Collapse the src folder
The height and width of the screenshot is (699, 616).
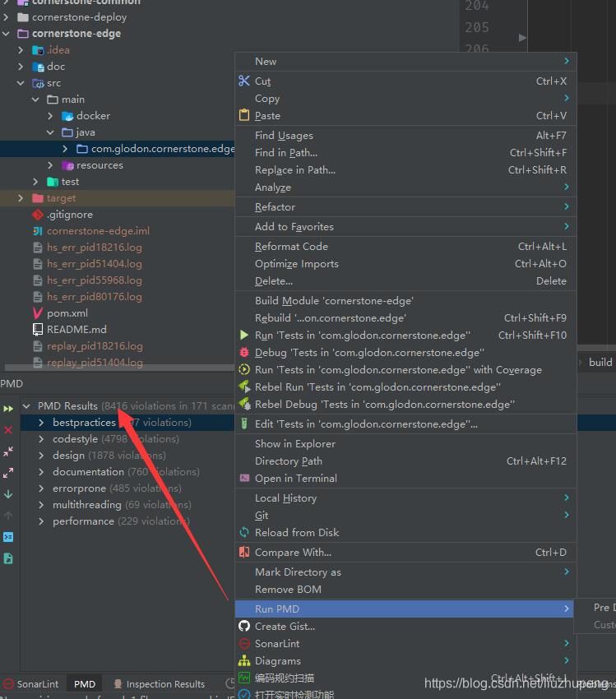click(x=21, y=83)
